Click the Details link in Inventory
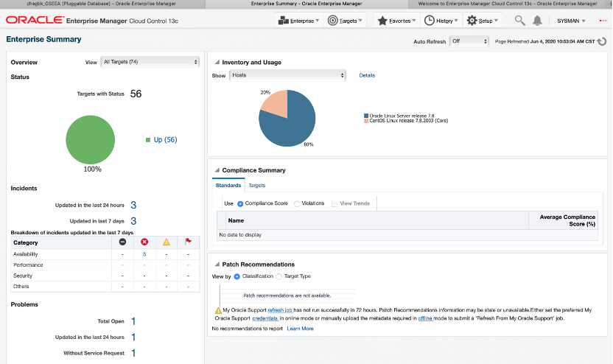Viewport: 613px width, 364px height. [367, 75]
